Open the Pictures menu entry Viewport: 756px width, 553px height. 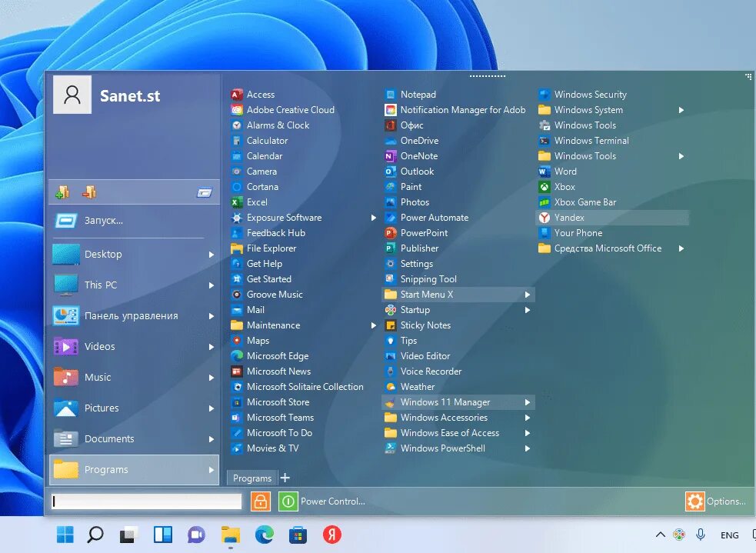(x=134, y=408)
